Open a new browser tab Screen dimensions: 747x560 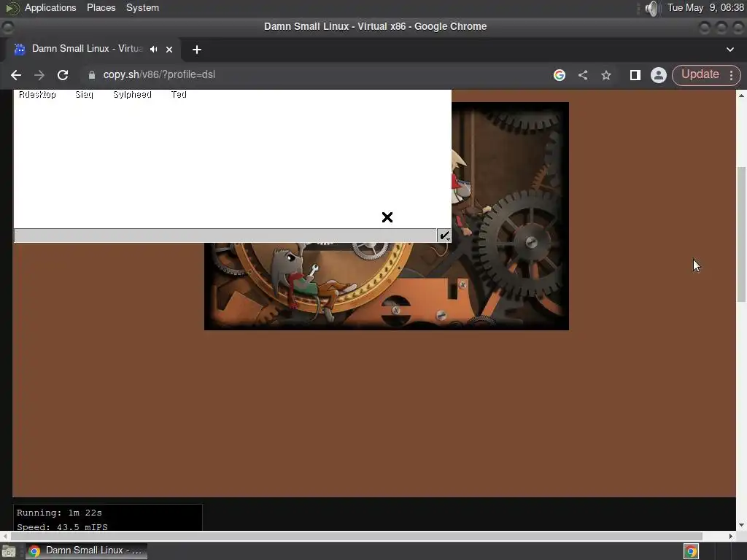pyautogui.click(x=197, y=50)
